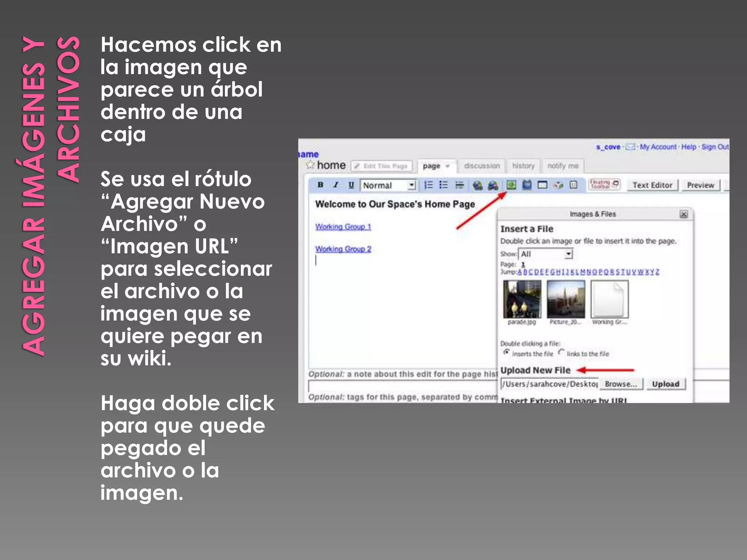
Task: Insert a horizontal rule
Action: pyautogui.click(x=459, y=185)
